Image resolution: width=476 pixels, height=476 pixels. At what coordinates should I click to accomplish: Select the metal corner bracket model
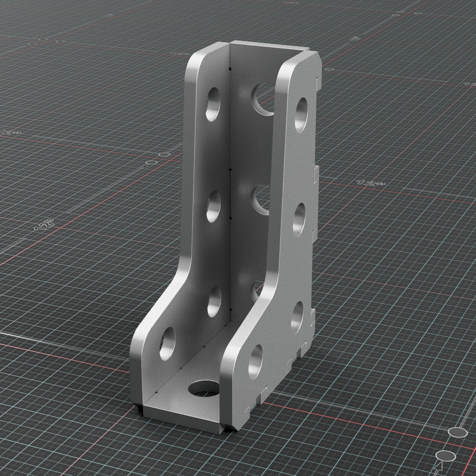234,222
